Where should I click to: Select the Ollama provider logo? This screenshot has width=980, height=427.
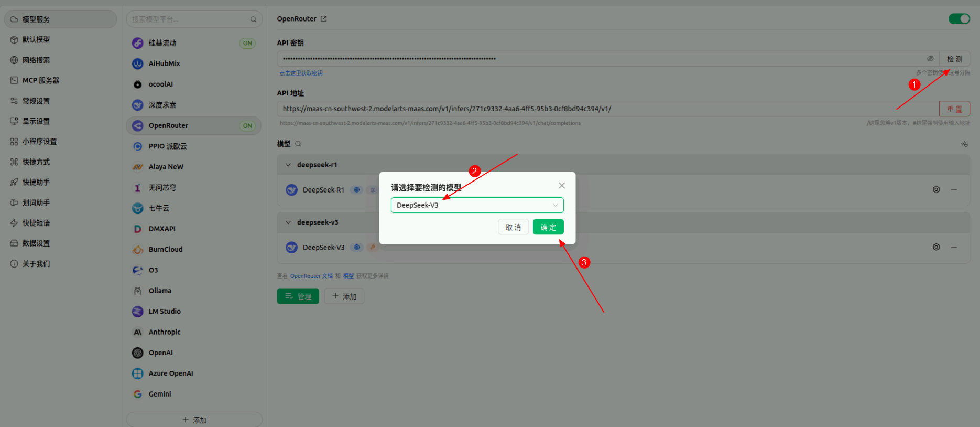click(x=138, y=291)
